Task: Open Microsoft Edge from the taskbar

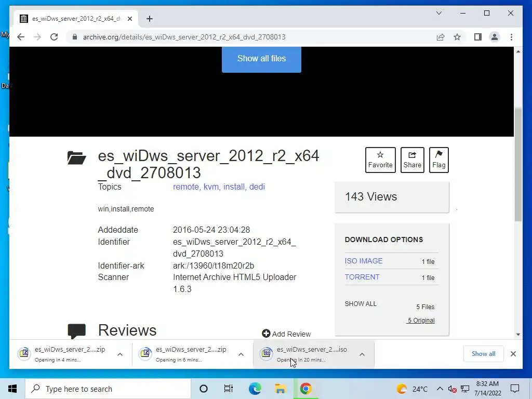Action: [255, 389]
